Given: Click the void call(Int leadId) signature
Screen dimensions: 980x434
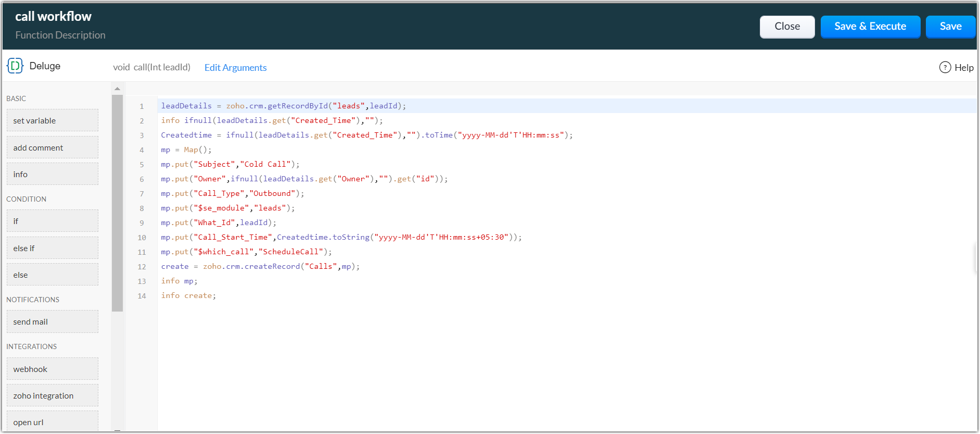Looking at the screenshot, I should 151,67.
